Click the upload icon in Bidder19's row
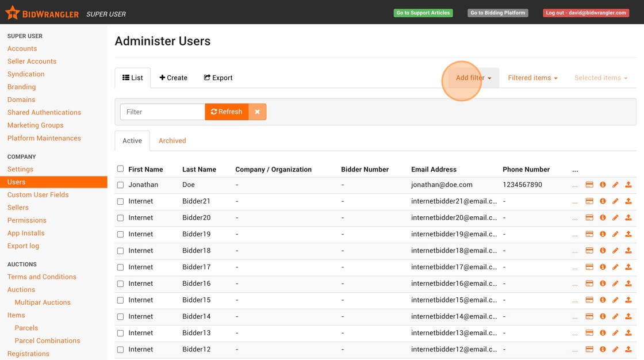 [628, 234]
